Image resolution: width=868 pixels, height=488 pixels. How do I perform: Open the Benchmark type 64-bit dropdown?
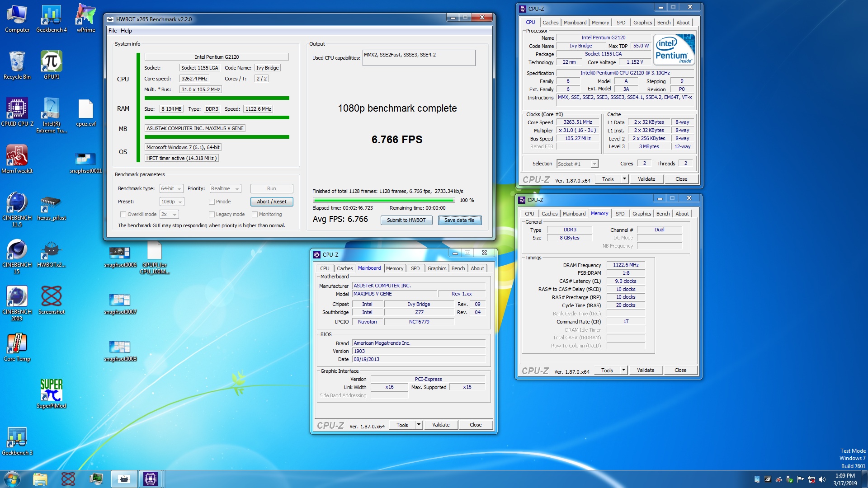(x=171, y=188)
